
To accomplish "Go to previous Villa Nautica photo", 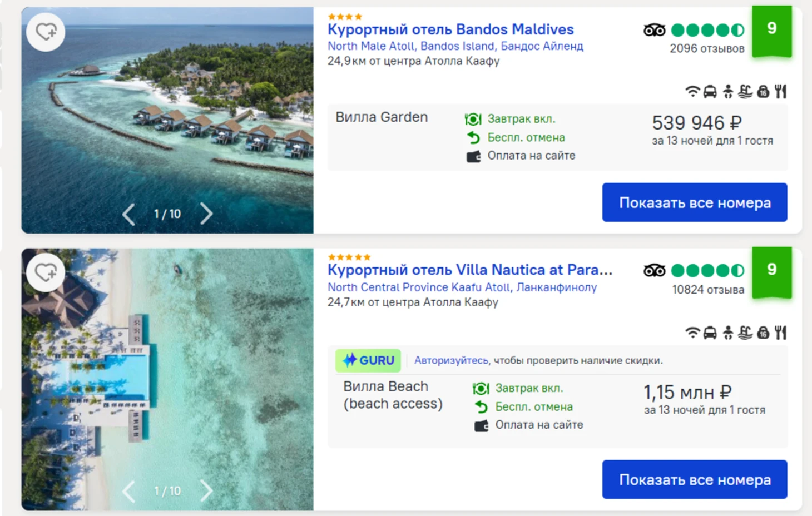I will 128,491.
